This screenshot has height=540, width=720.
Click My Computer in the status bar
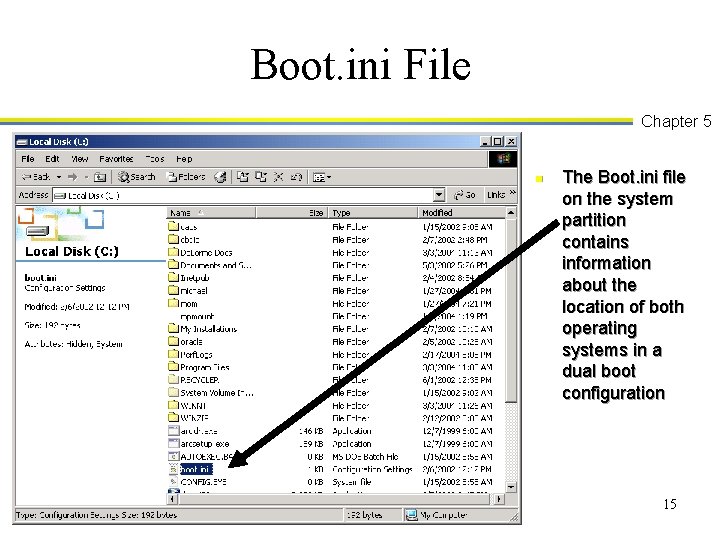click(437, 515)
